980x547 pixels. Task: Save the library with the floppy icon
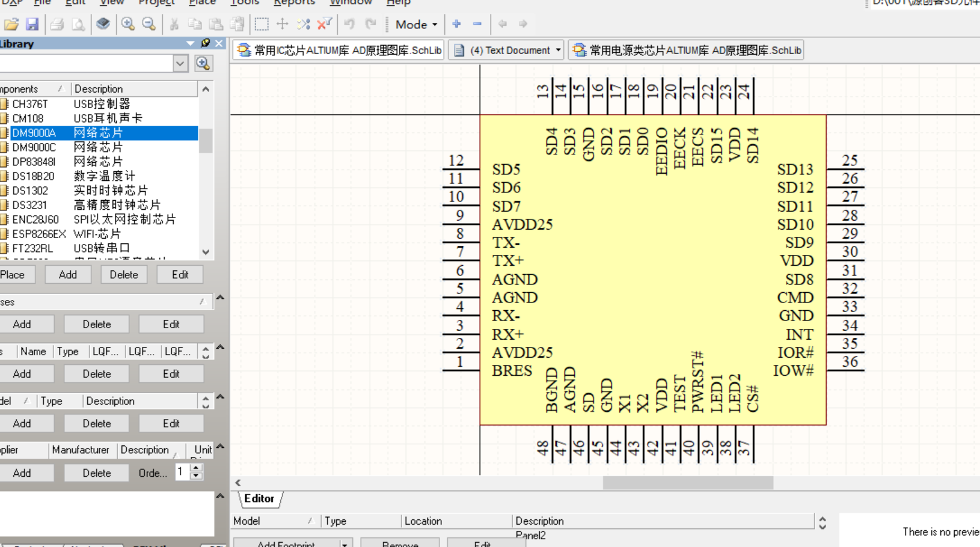click(32, 24)
